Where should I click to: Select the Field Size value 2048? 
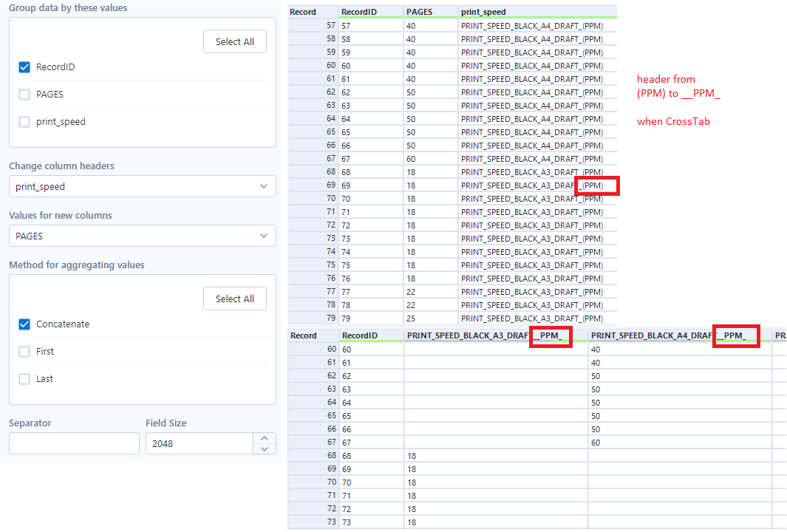(x=200, y=443)
